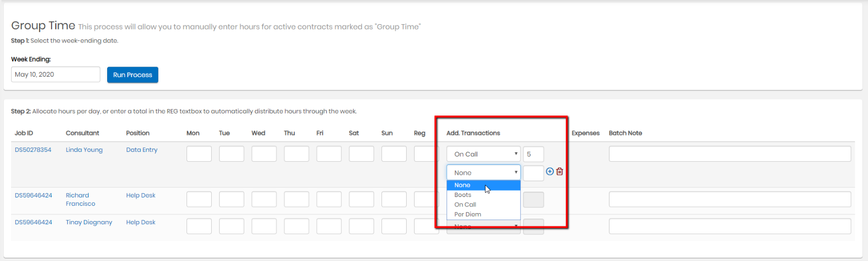
Task: Choose Per Diem option in list
Action: [x=468, y=214]
